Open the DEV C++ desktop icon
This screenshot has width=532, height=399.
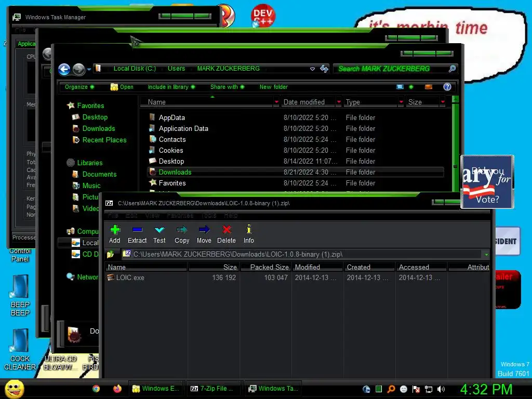(263, 16)
